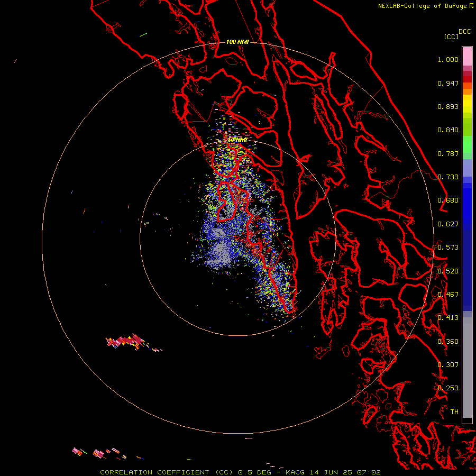Viewport: 476px width, 476px height.
Task: Click the 0.520 scale value
Action: [x=448, y=271]
